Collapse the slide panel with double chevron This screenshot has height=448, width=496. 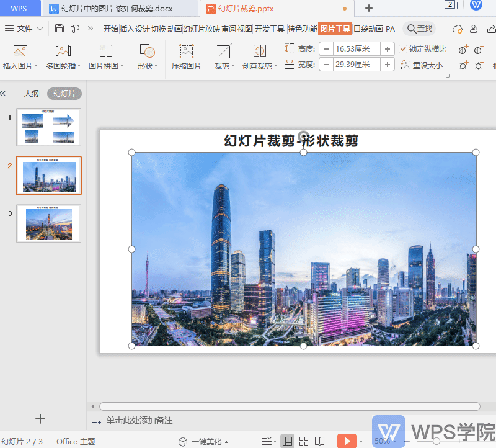click(3, 94)
